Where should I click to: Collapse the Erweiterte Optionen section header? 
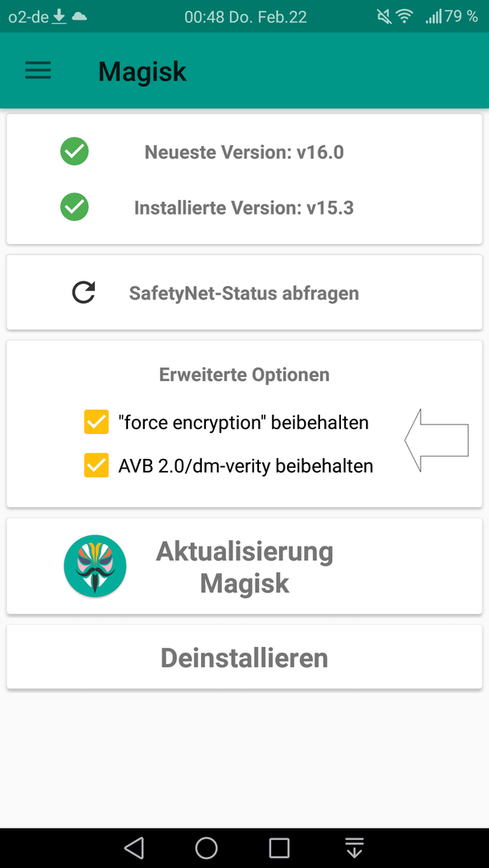coord(244,375)
